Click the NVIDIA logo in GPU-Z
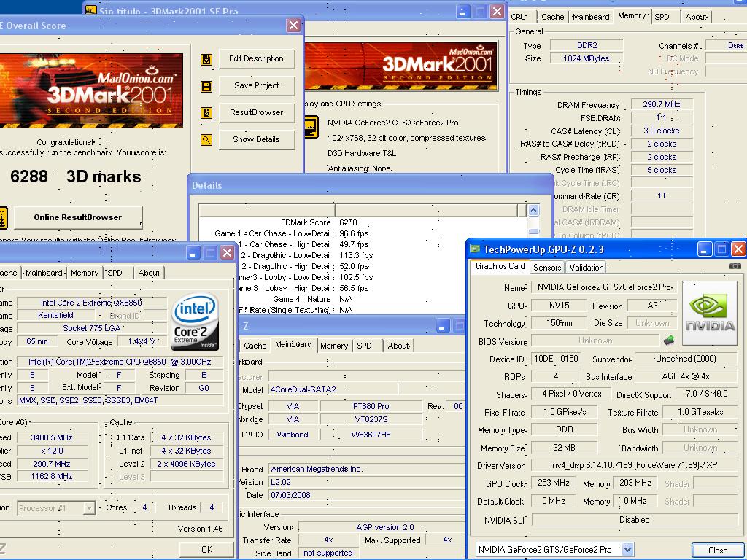Screen dimensions: 747x560 710,313
